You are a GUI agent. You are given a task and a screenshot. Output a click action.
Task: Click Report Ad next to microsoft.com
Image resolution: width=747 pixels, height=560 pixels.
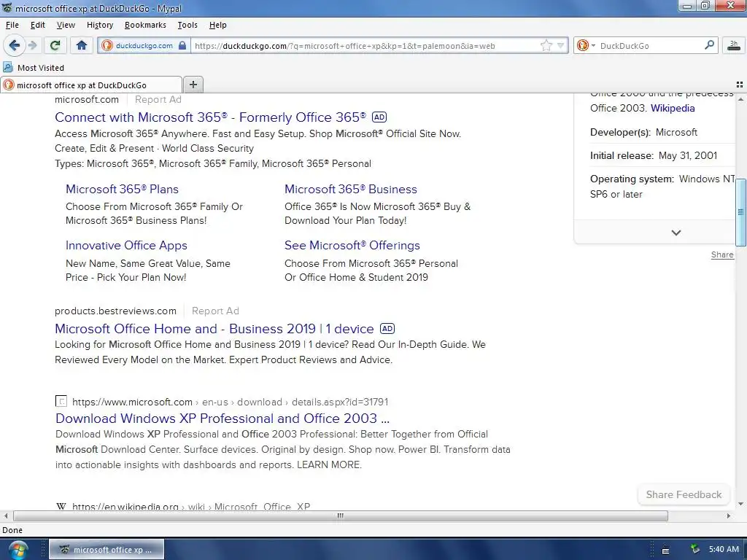[x=158, y=99]
